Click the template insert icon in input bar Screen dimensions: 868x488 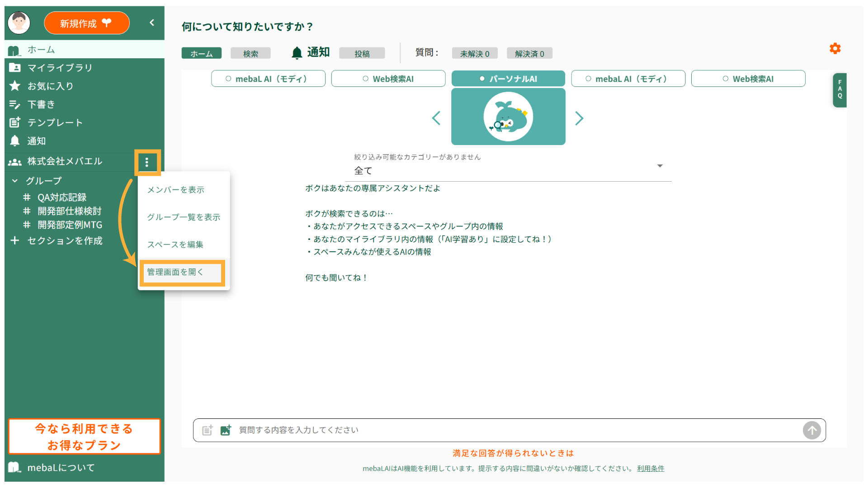(207, 430)
